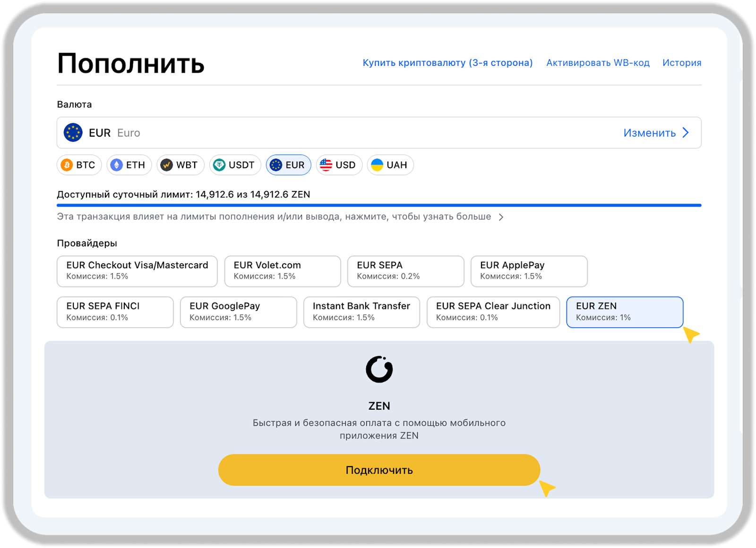Click the WBT token icon
Image resolution: width=756 pixels, height=548 pixels.
coord(166,165)
